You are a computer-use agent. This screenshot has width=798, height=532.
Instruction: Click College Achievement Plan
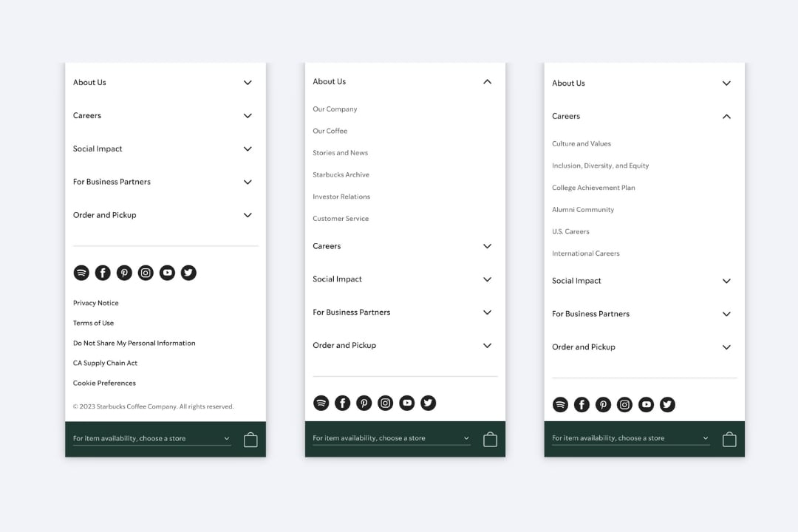click(593, 188)
